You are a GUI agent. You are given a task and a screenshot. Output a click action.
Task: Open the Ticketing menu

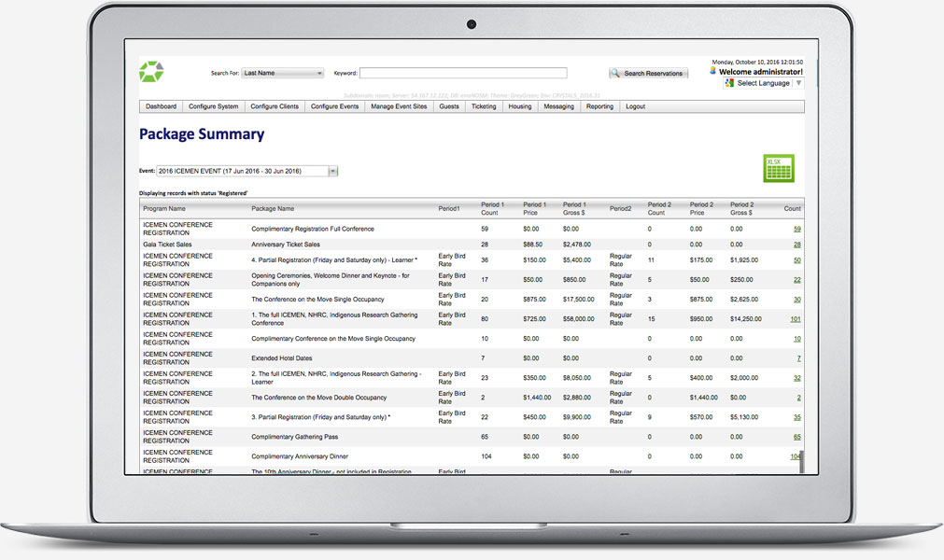484,106
